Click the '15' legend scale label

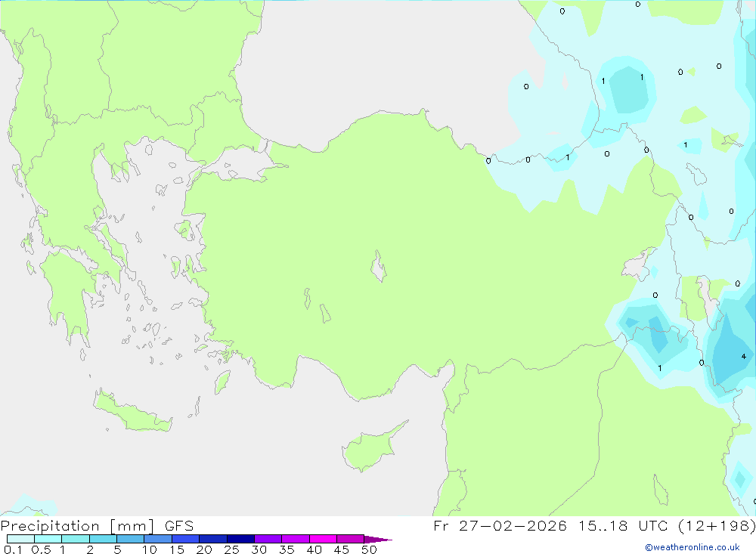click(x=177, y=549)
